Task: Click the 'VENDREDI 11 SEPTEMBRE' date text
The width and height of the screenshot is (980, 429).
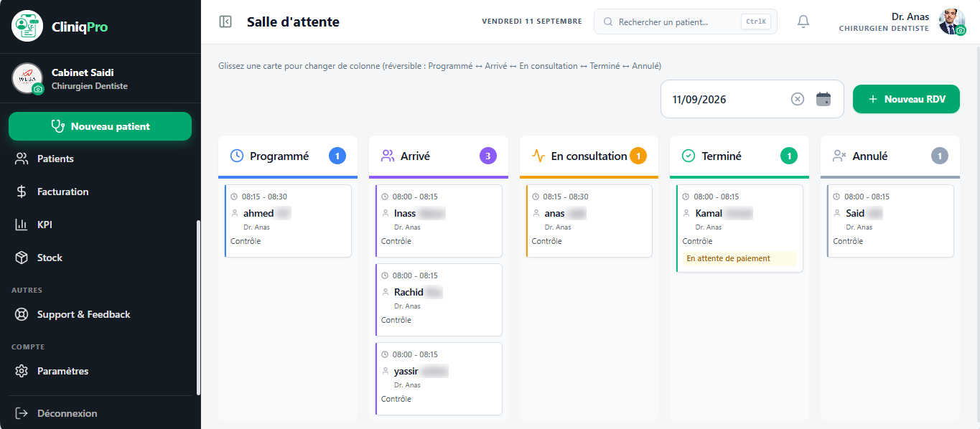Action: coord(532,22)
